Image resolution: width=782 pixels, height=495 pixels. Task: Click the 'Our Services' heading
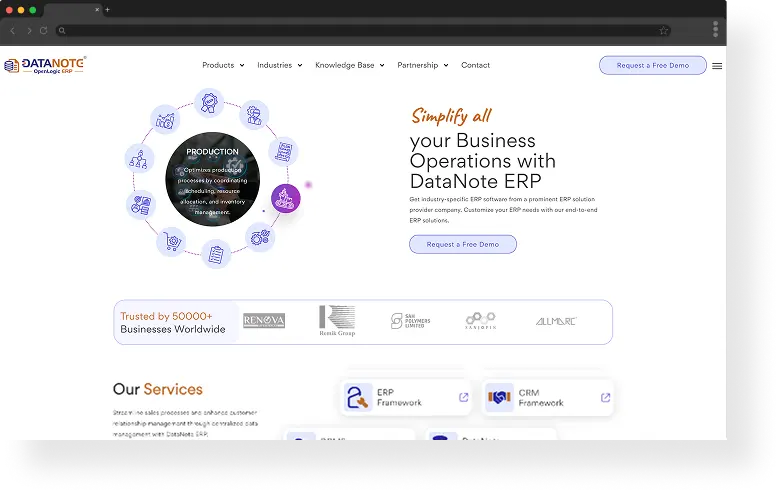pyautogui.click(x=158, y=389)
